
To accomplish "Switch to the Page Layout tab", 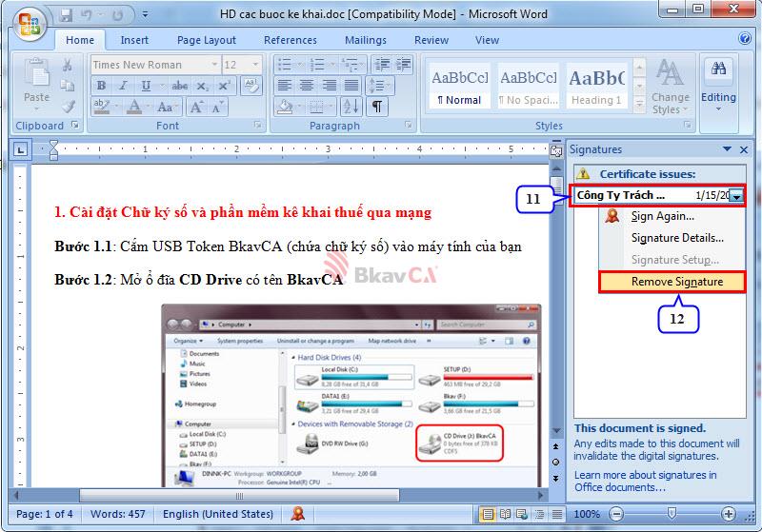I will coord(206,40).
